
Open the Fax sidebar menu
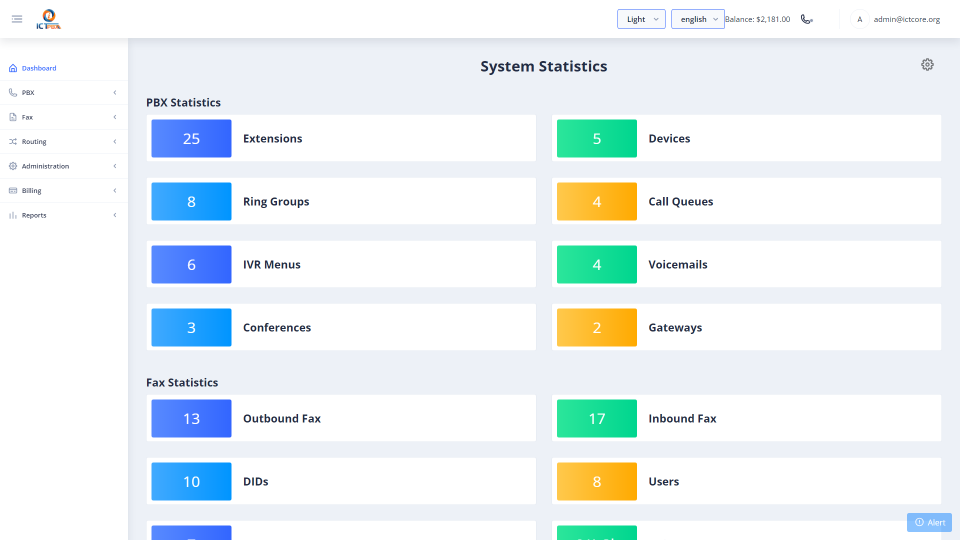[x=64, y=117]
